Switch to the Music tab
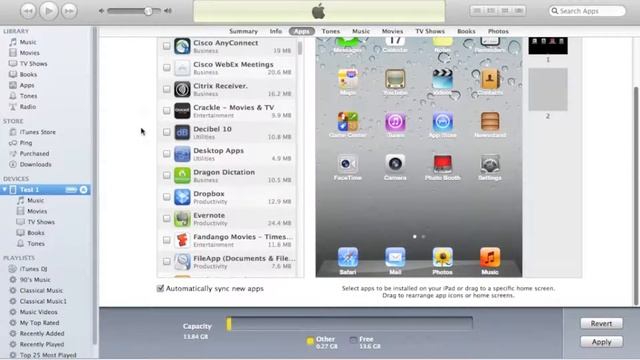The width and height of the screenshot is (640, 360). pyautogui.click(x=361, y=31)
